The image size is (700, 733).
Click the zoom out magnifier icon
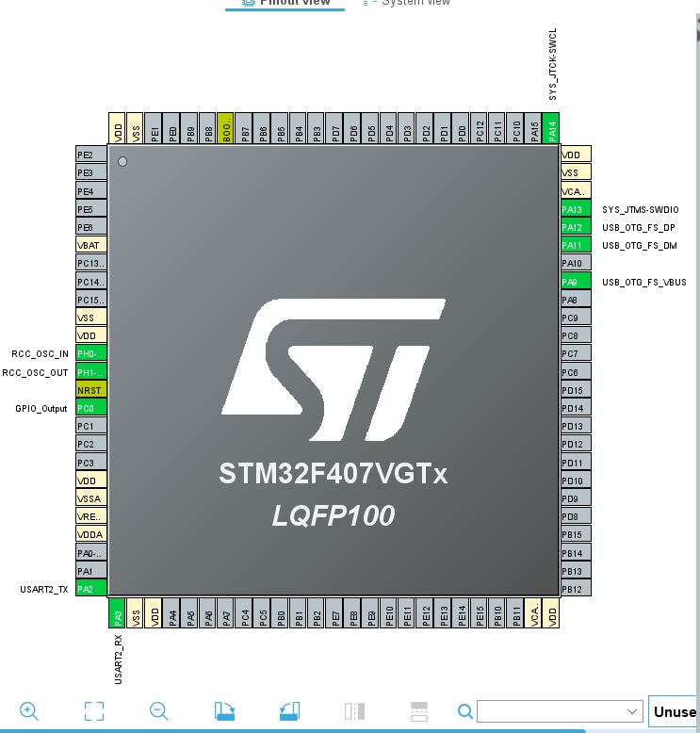coord(159,711)
